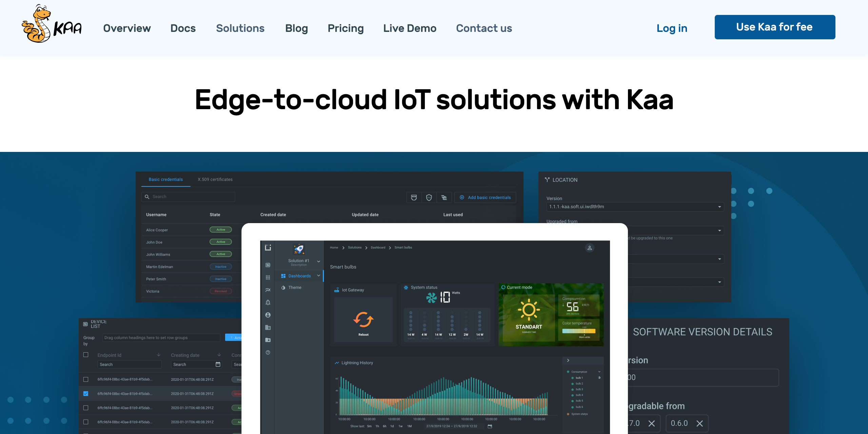Screen dimensions: 868x434
Task: Open the Pricing menu item
Action: pos(346,28)
